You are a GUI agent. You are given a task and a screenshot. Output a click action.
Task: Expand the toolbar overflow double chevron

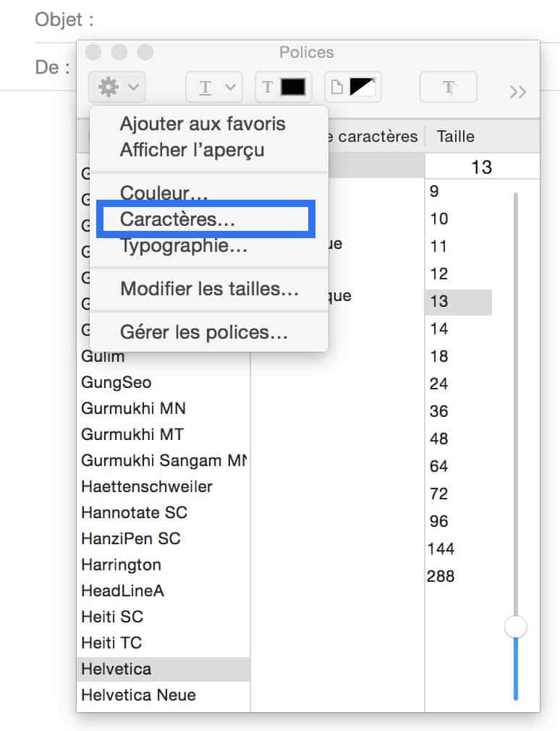click(517, 91)
